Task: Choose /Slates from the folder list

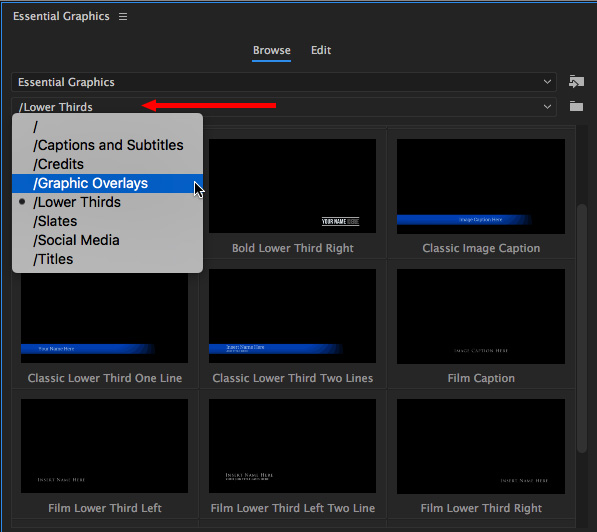Action: tap(107, 221)
